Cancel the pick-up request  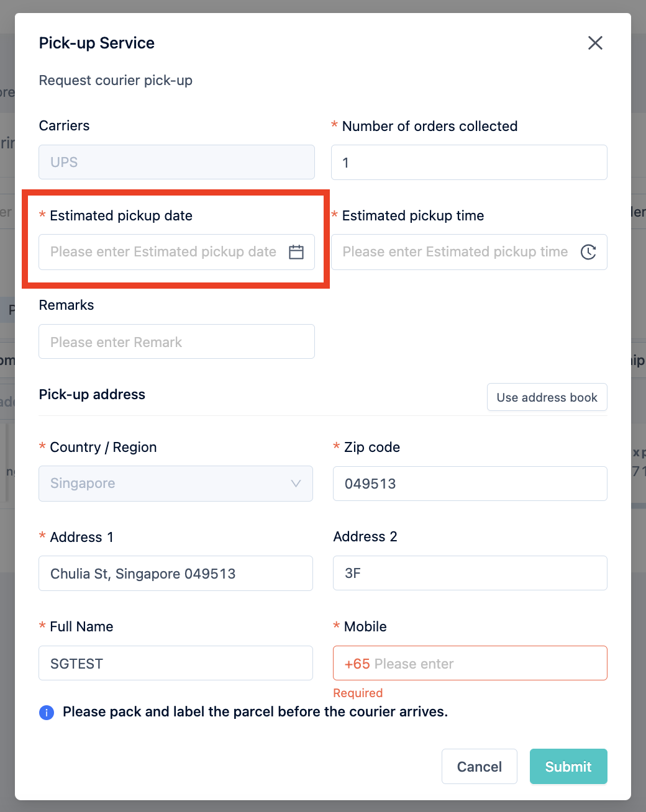479,766
